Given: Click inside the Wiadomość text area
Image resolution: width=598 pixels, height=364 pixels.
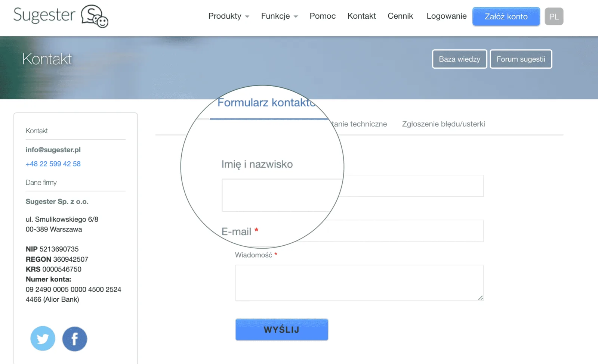Looking at the screenshot, I should (x=359, y=283).
